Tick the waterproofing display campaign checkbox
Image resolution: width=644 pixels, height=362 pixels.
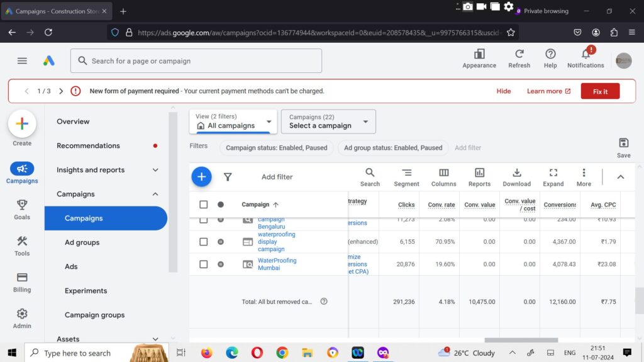tap(203, 242)
